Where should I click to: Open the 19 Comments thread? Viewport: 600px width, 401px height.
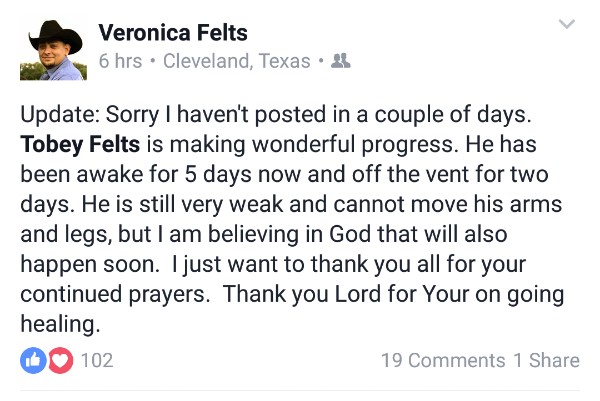[x=443, y=360]
